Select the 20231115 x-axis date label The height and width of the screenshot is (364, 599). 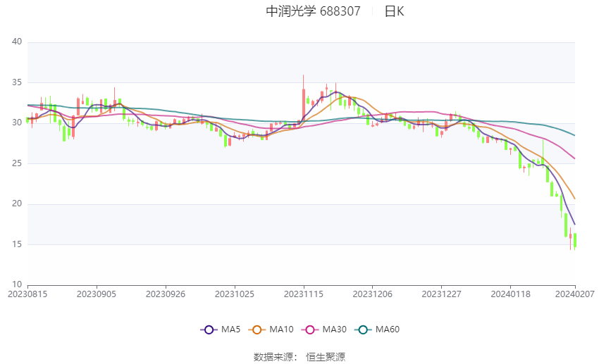(304, 294)
